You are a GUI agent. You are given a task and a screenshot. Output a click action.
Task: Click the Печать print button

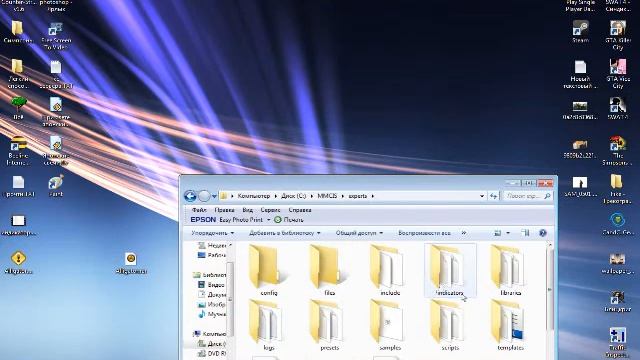pos(289,220)
